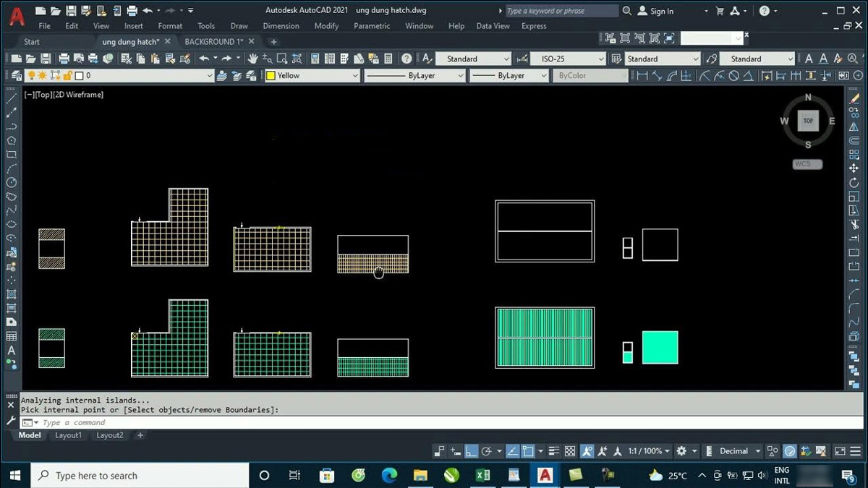The width and height of the screenshot is (868, 488).
Task: Select the Table tool in Draw toolbar
Action: (12, 336)
